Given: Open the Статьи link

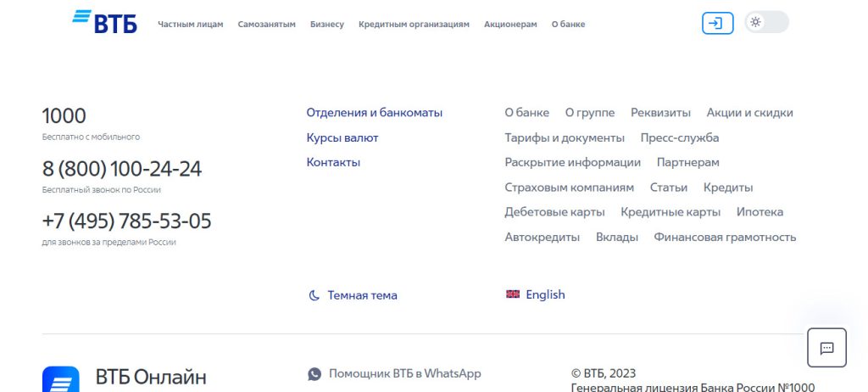Looking at the screenshot, I should (x=669, y=188).
